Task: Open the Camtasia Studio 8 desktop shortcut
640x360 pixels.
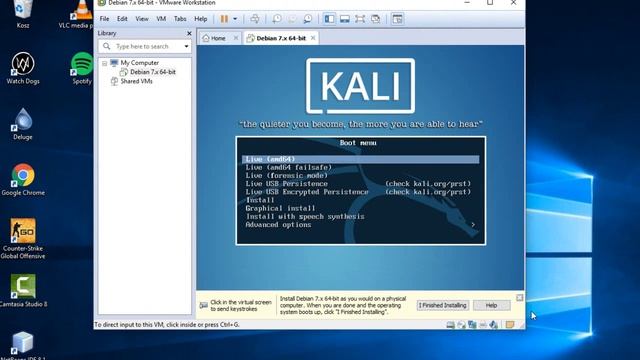Action: [23, 291]
